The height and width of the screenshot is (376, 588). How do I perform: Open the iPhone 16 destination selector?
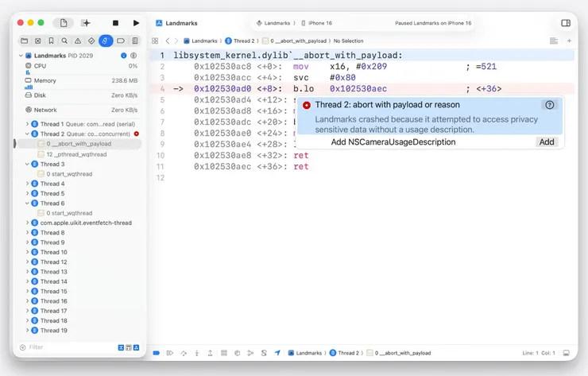[317, 23]
